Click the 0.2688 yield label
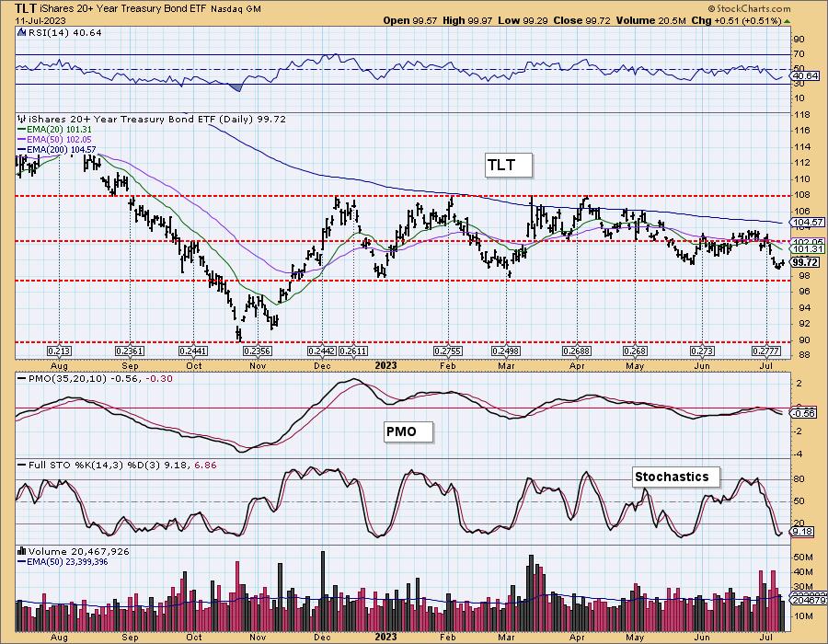Screen dimensions: 828x644 pyautogui.click(x=577, y=351)
